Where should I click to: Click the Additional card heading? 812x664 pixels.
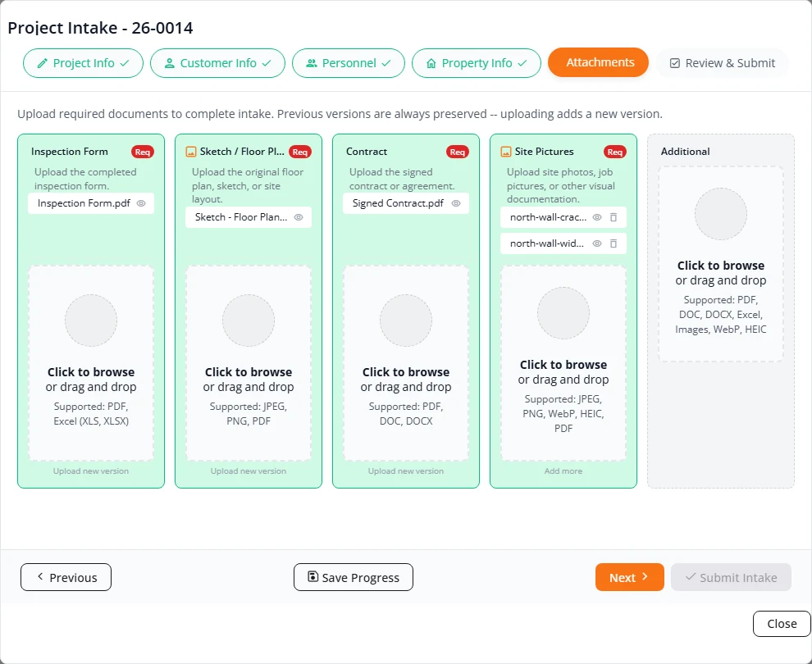(685, 152)
